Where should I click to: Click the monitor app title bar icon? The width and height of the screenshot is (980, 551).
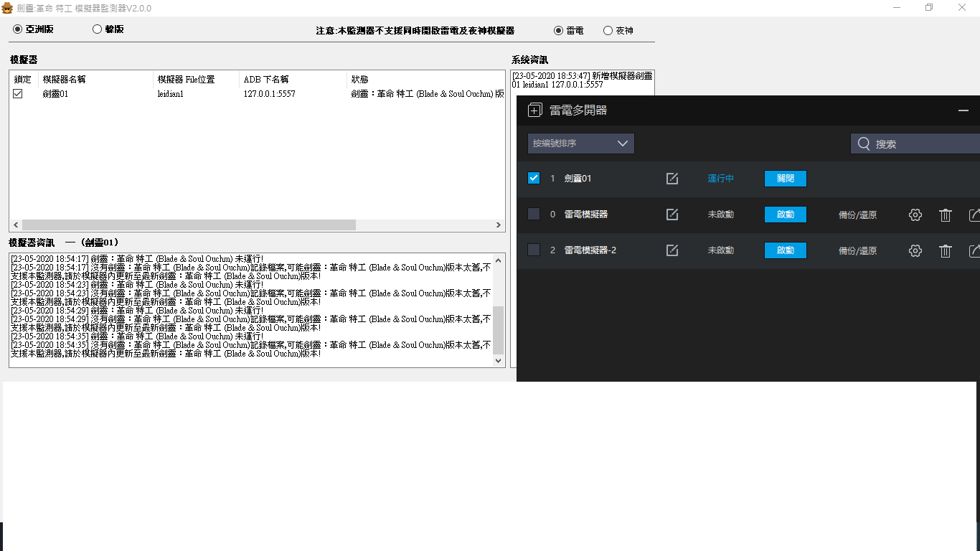point(7,7)
